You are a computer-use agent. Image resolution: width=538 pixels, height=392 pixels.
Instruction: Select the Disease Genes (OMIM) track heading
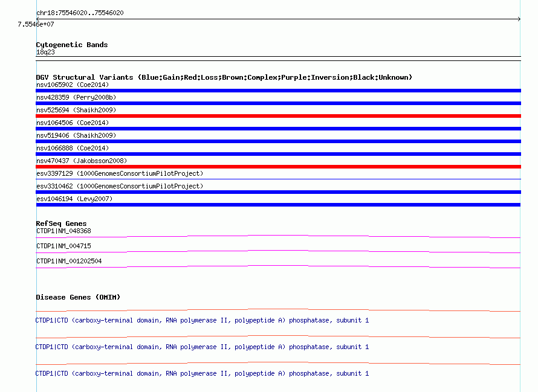(x=78, y=297)
